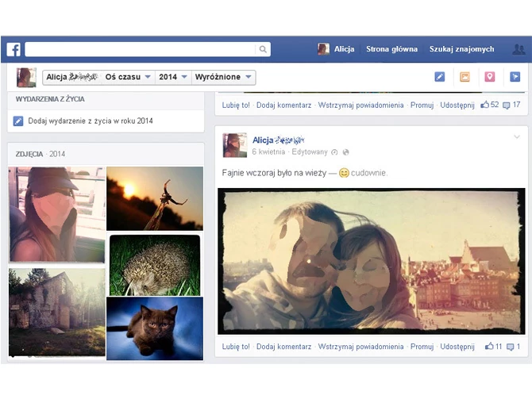The width and height of the screenshot is (532, 399).
Task: Click Lubię to! on upper post
Action: point(236,105)
